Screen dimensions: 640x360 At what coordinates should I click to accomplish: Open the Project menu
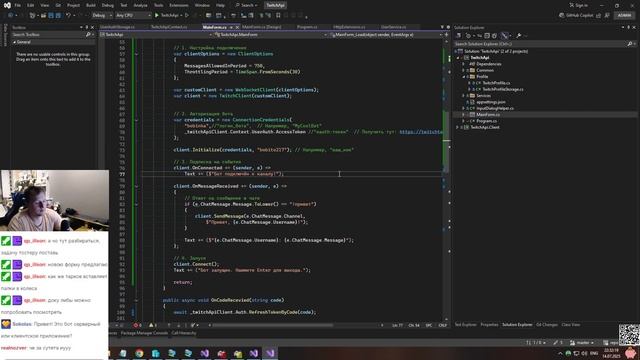point(73,5)
